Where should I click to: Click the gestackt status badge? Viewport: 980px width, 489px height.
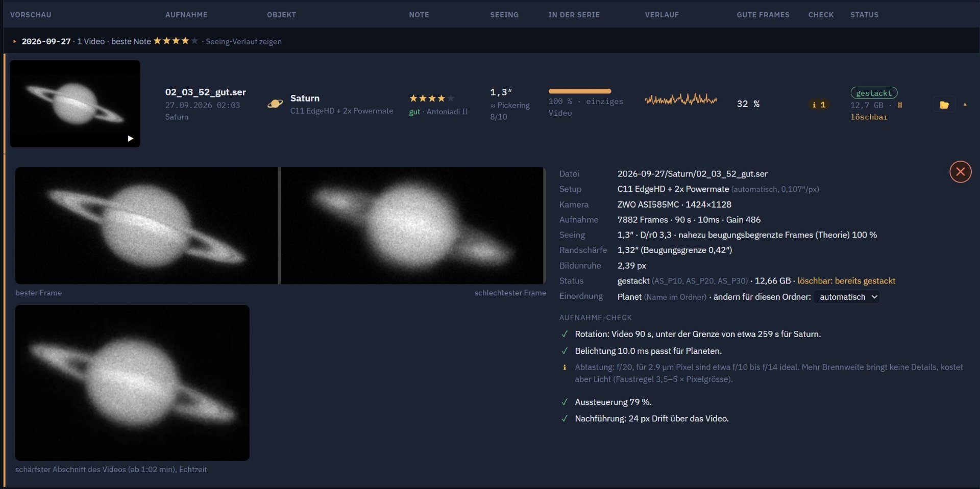[874, 93]
